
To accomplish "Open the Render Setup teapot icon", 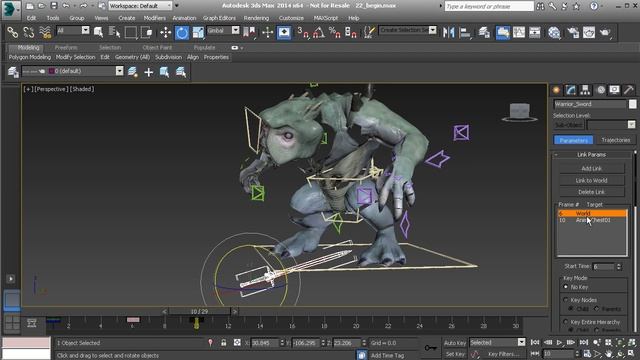I will 573,32.
